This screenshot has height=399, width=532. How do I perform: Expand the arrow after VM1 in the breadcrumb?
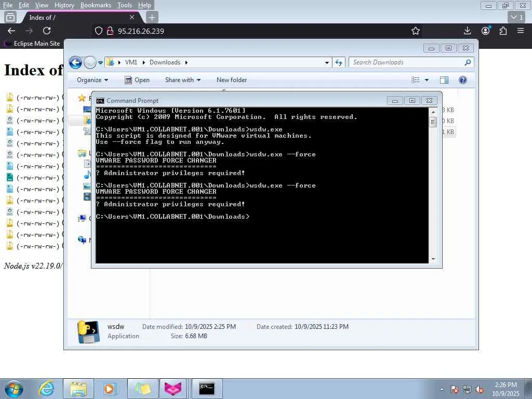coord(143,62)
